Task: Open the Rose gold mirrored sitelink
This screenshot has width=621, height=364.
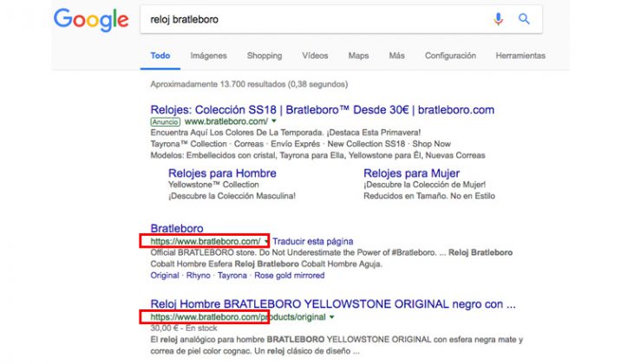Action: (289, 276)
